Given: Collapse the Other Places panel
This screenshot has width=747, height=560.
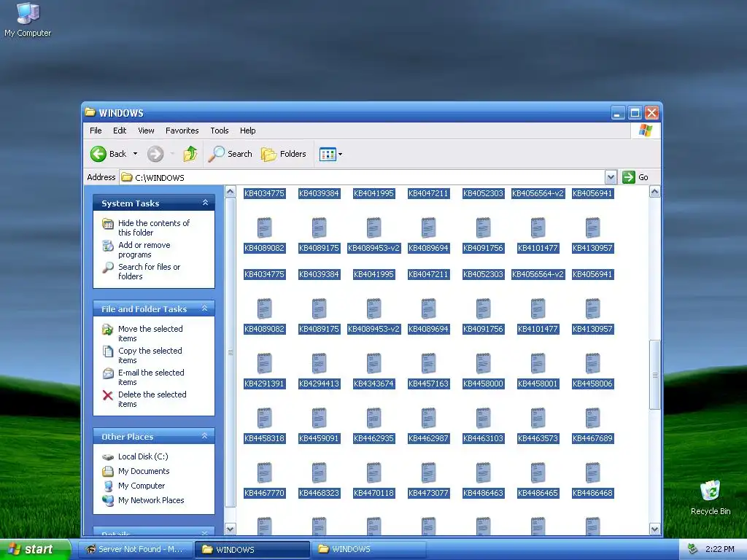Looking at the screenshot, I should tap(205, 436).
